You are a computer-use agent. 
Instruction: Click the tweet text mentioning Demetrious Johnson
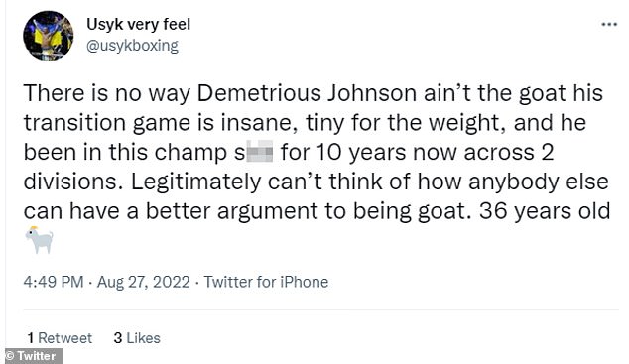tap(316, 152)
